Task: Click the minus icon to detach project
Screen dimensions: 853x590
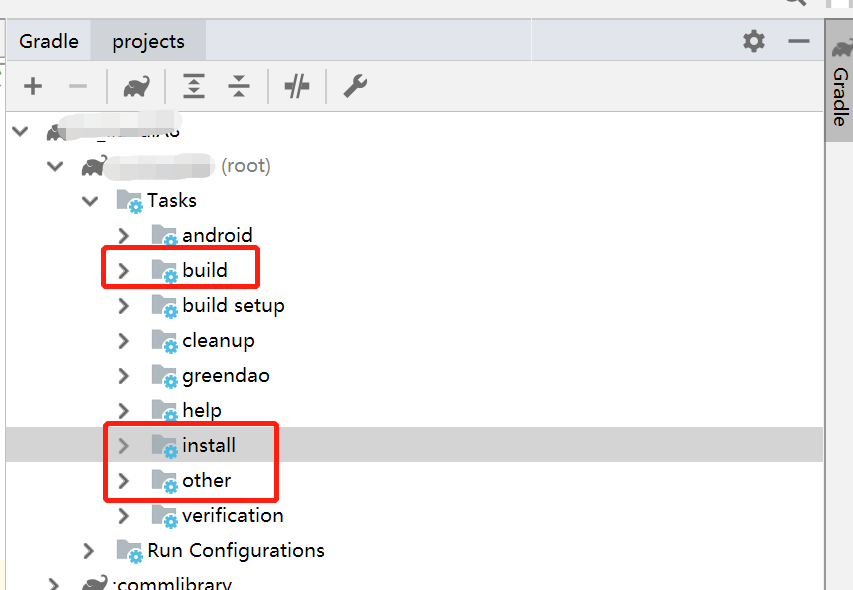Action: [78, 86]
